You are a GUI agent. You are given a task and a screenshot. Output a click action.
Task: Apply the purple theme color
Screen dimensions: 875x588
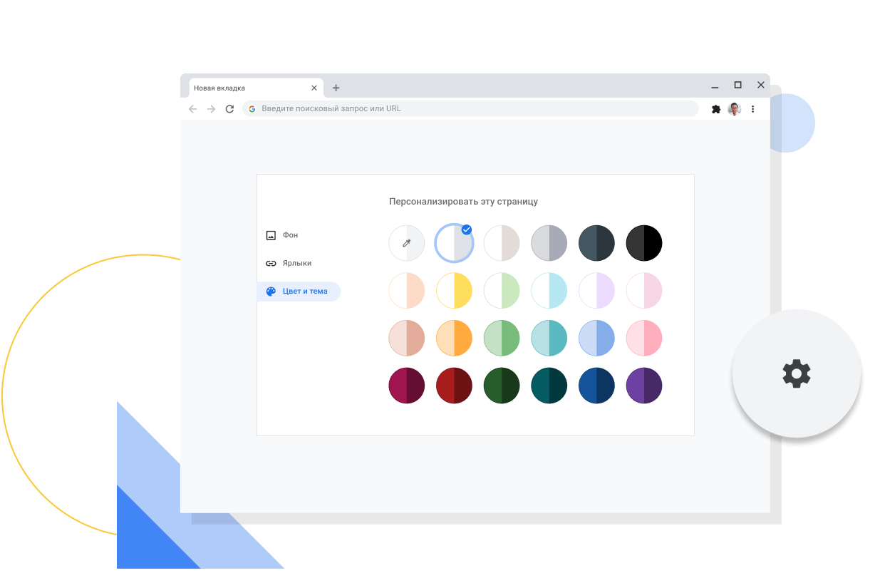click(644, 386)
